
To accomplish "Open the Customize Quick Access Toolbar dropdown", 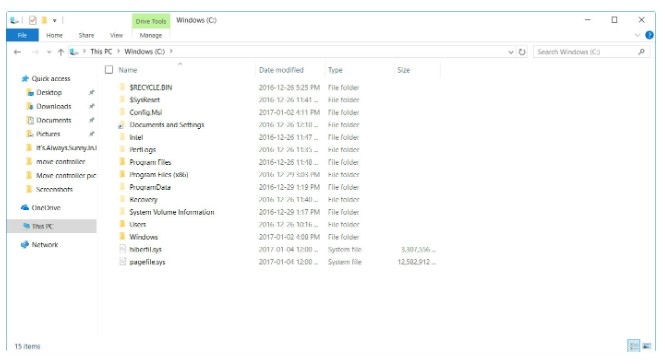I will click(55, 20).
